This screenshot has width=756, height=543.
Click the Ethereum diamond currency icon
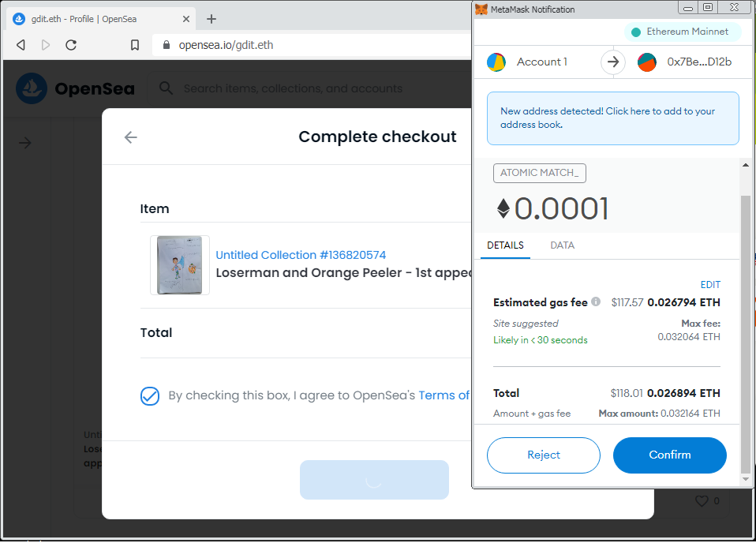tap(503, 208)
